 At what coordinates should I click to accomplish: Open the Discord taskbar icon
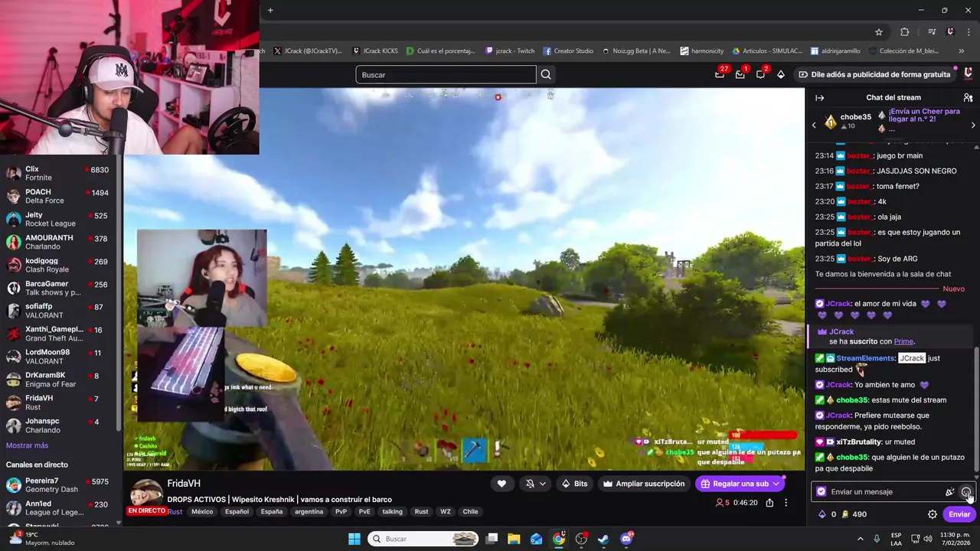626,539
